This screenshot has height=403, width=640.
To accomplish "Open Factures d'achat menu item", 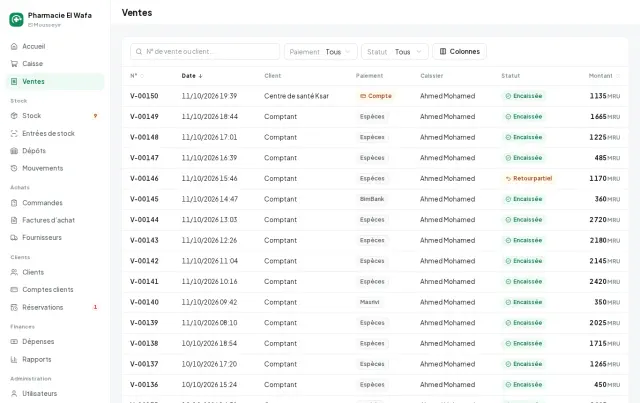I will click(x=55, y=220).
